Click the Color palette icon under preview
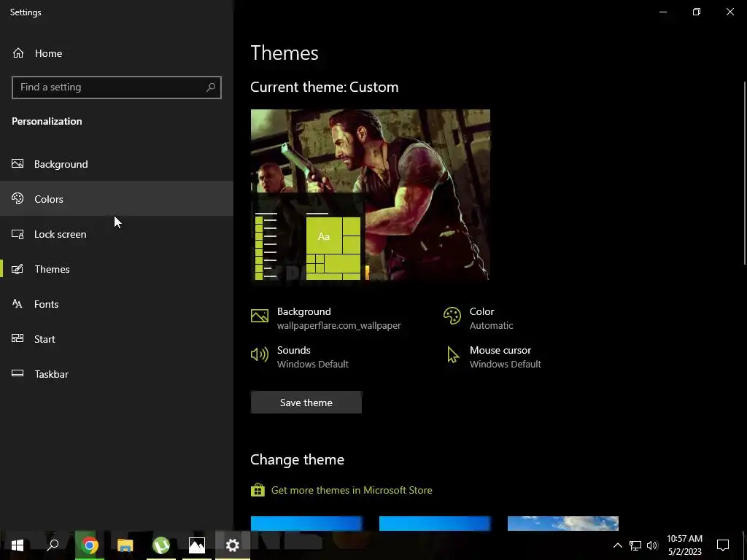The image size is (747, 560). pos(452,316)
